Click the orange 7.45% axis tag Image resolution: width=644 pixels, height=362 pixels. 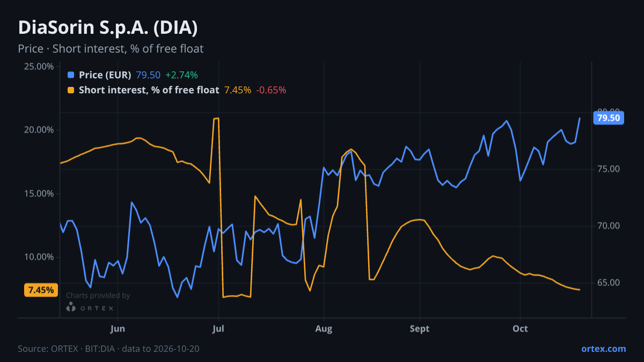pyautogui.click(x=41, y=290)
